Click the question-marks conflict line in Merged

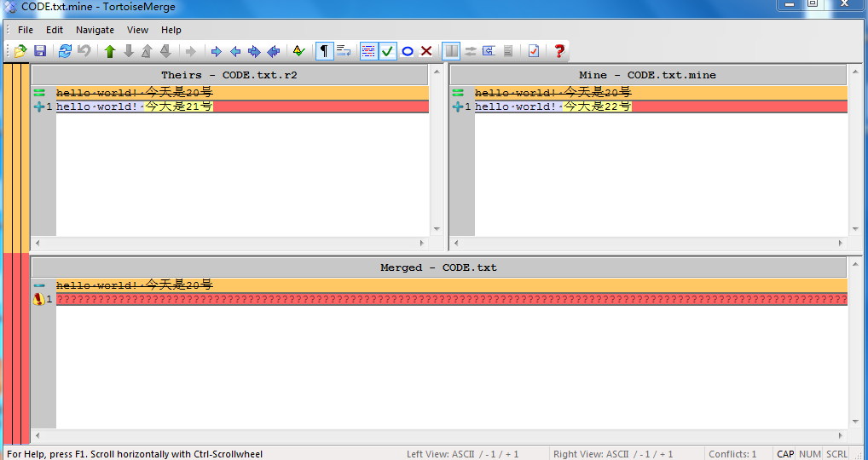pos(452,300)
